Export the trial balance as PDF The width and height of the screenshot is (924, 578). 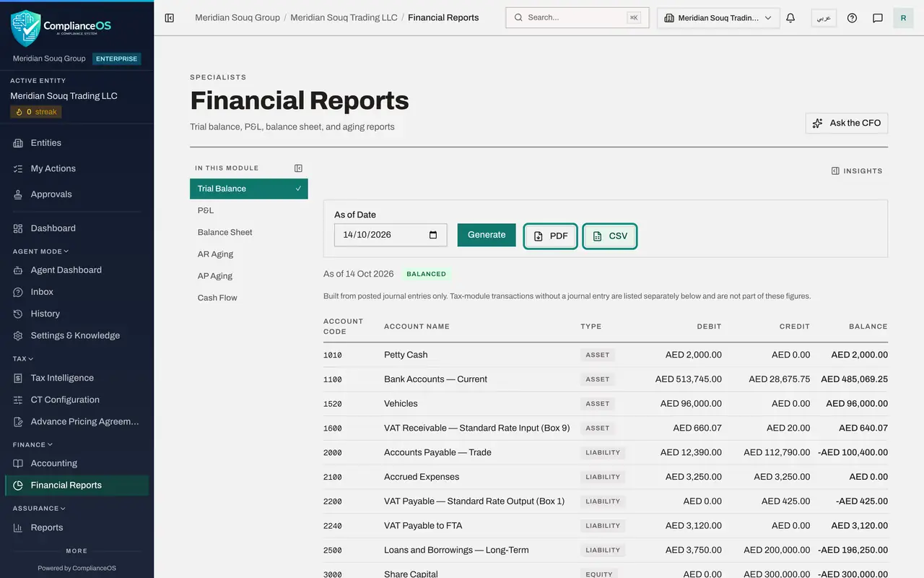[550, 236]
